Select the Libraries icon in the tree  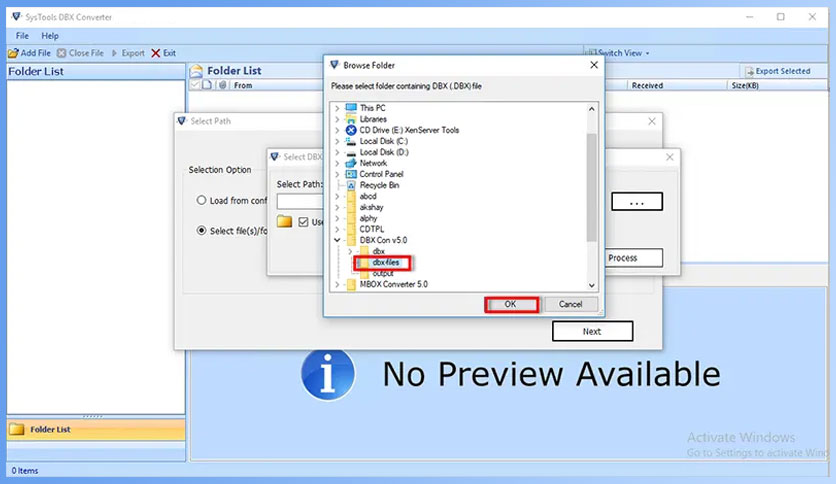pos(351,119)
